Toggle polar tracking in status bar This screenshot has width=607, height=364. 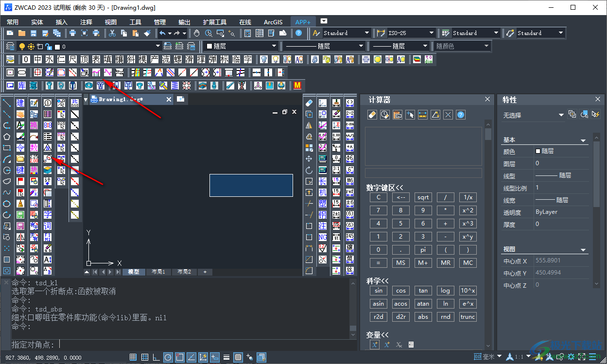[168, 357]
